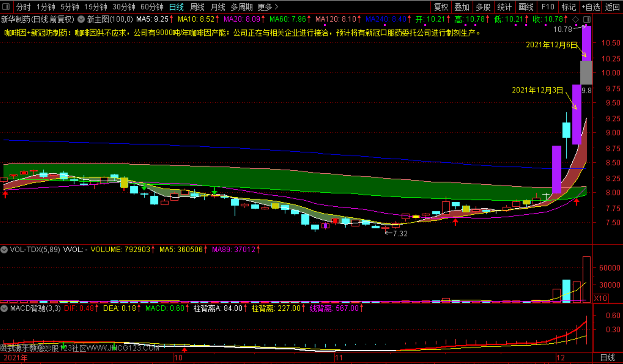Screen dimensions: 623x364
Task: Open the 画线 drawing tools
Action: click(x=526, y=7)
